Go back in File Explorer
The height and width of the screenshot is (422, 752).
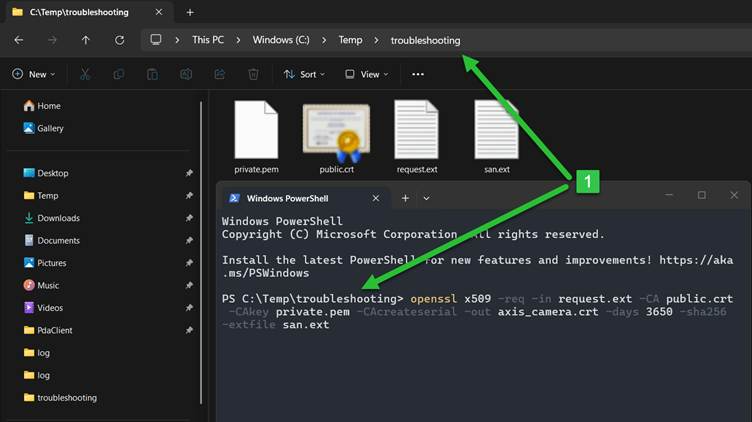19,40
